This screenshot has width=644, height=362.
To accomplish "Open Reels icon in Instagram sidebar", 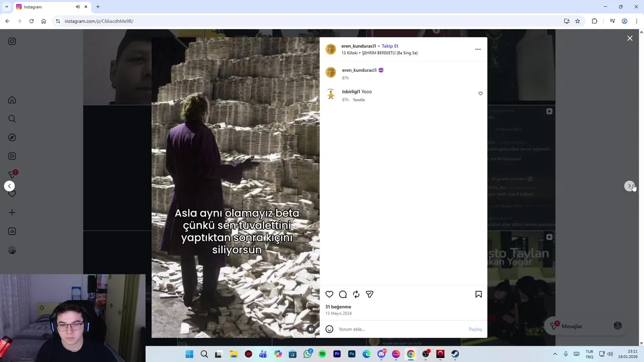I will (x=12, y=156).
